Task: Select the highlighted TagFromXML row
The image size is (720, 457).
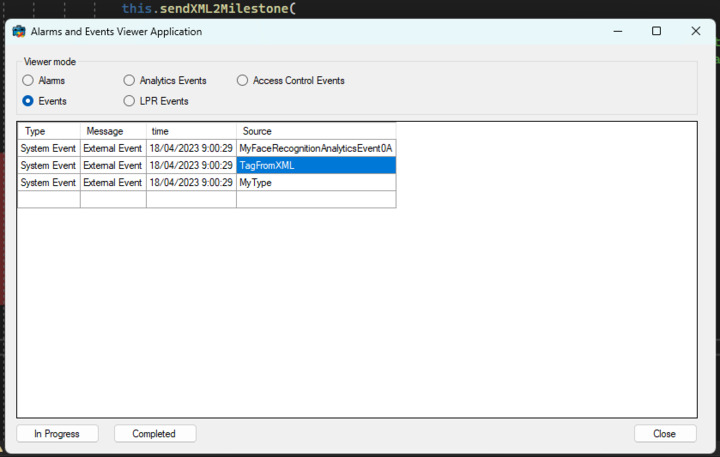Action: pos(315,165)
